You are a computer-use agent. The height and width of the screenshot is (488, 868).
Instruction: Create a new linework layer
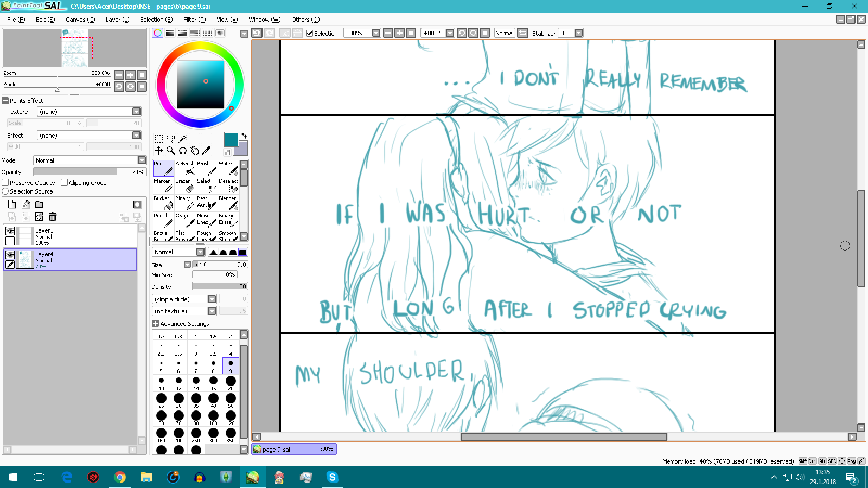[25, 204]
